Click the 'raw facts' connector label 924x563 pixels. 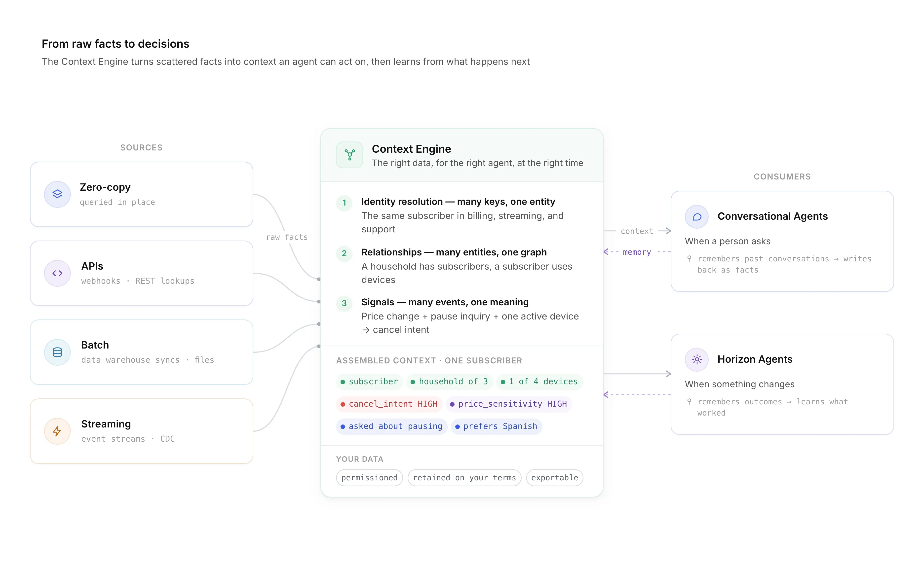point(287,237)
